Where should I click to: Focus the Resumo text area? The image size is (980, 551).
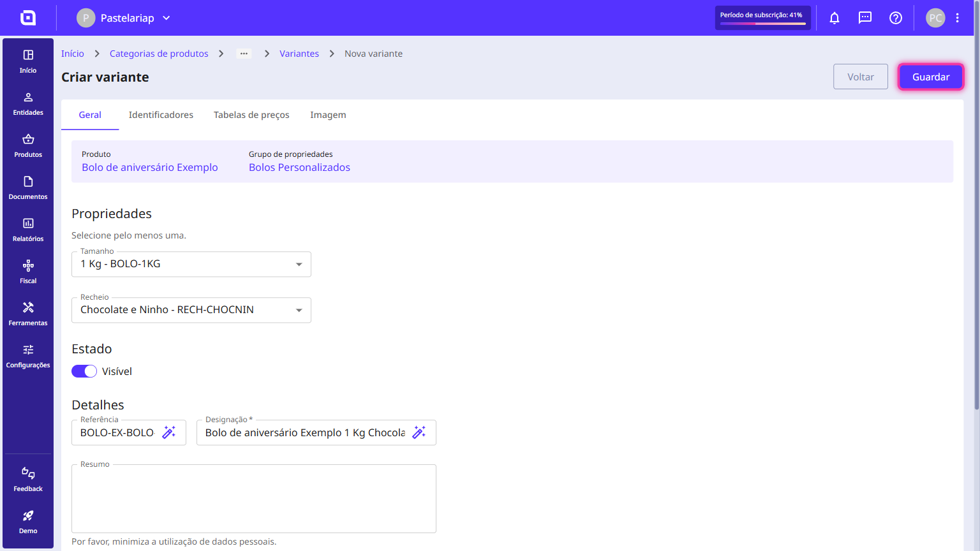tap(254, 499)
